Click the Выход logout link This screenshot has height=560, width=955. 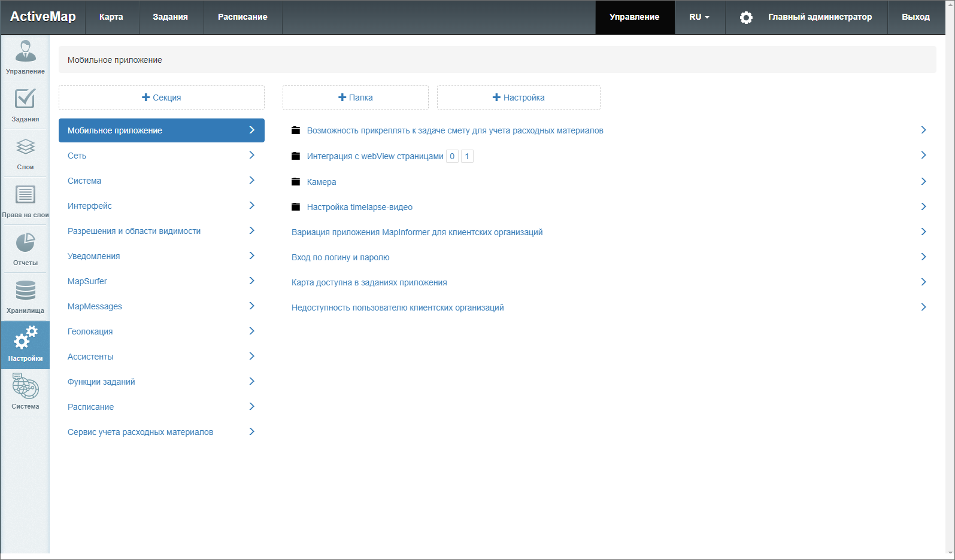tap(915, 17)
